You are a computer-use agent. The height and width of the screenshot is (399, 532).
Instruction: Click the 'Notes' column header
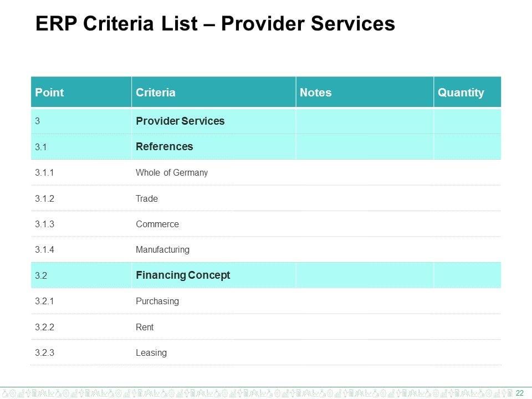point(315,93)
